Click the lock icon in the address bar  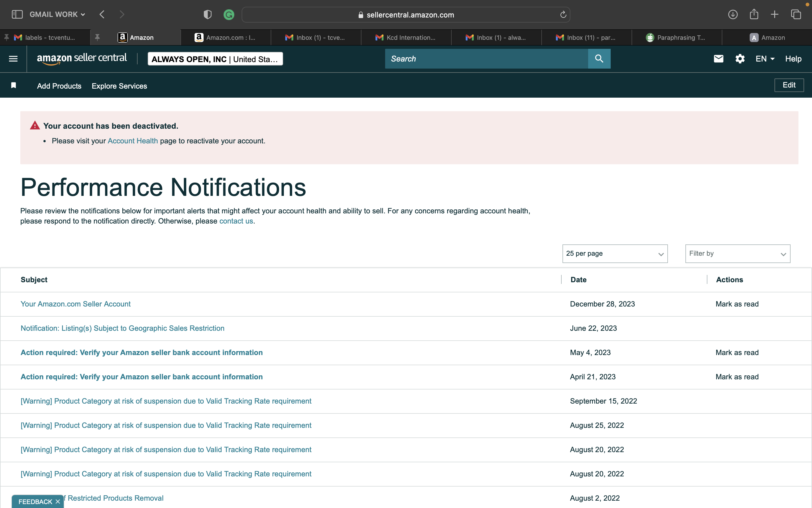tap(361, 15)
